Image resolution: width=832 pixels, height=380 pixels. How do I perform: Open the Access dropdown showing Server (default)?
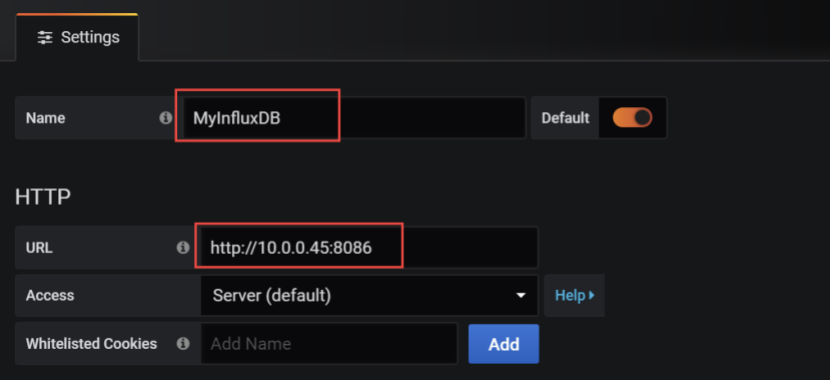(x=369, y=295)
